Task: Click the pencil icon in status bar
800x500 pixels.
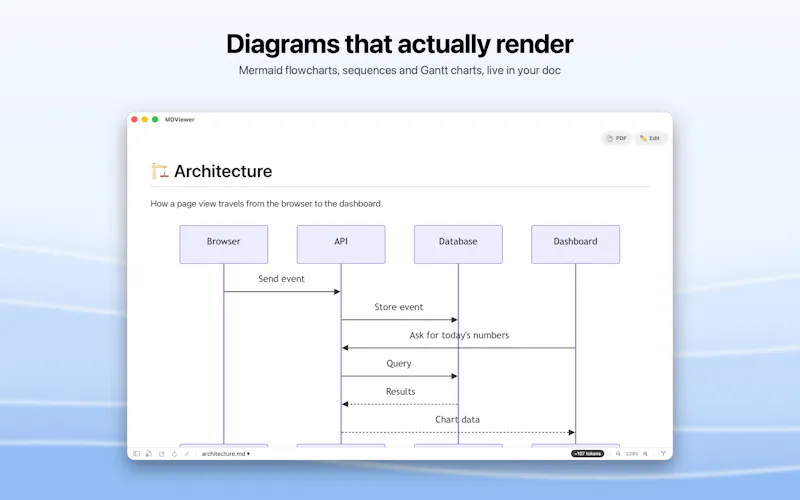Action: tap(187, 454)
